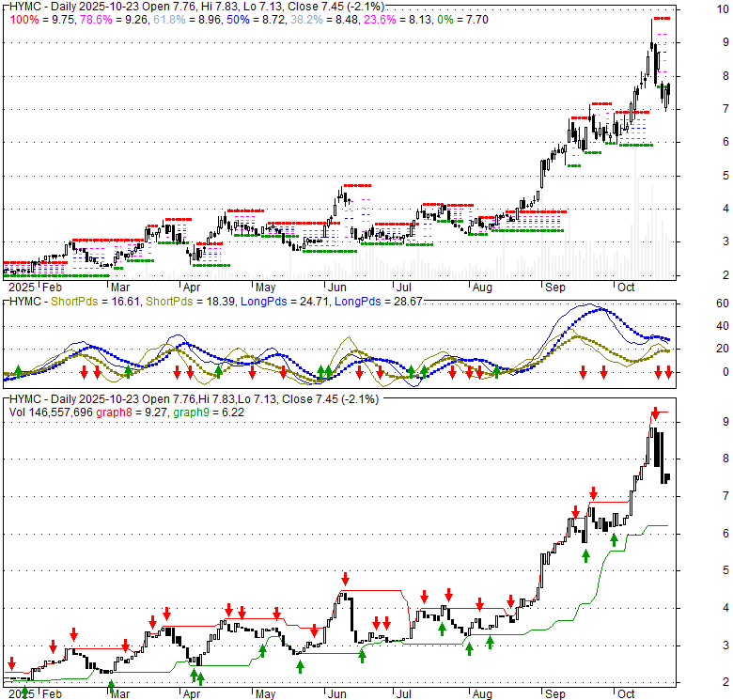Screen dimensions: 733x700
Task: Click the 'May' month label on bottom chart
Action: pos(266,694)
